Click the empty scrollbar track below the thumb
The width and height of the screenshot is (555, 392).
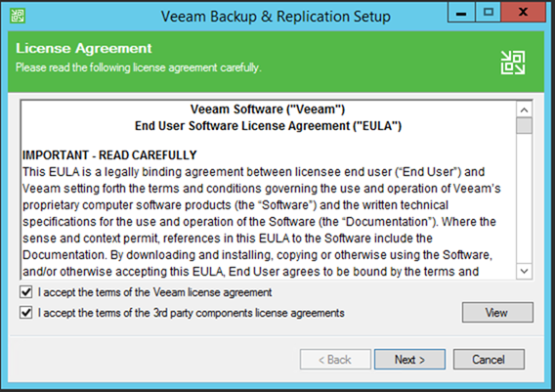(524, 198)
